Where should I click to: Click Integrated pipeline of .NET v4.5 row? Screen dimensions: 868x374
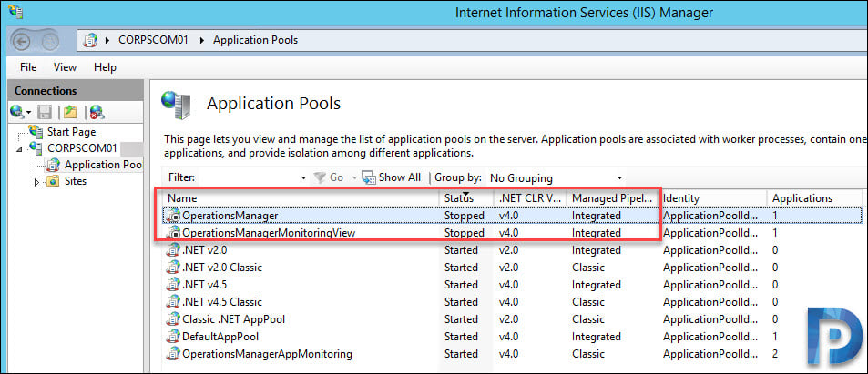click(x=597, y=285)
